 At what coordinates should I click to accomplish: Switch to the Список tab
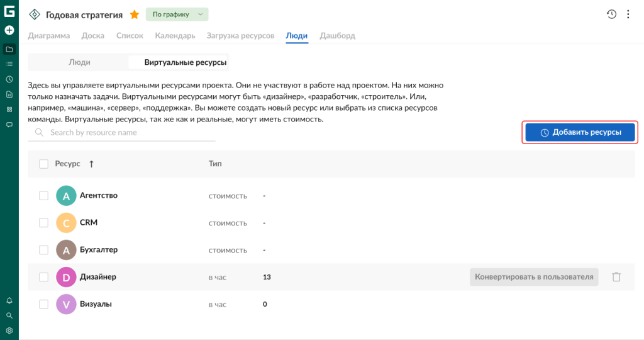pos(130,36)
